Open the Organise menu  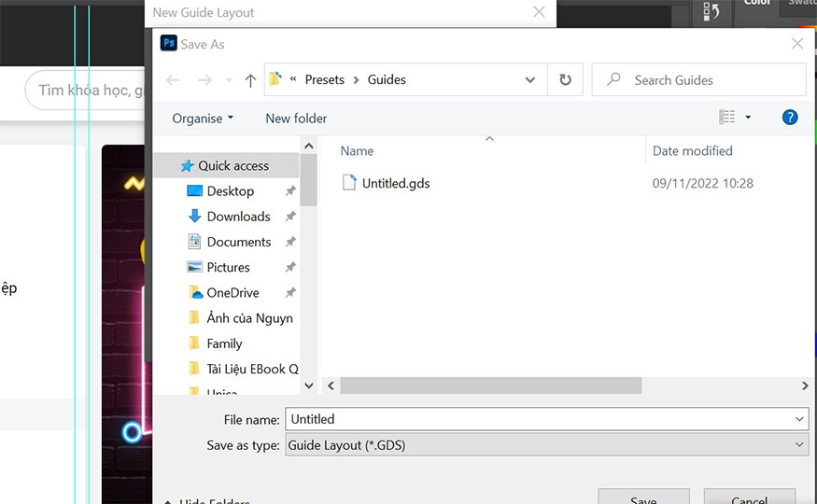pos(203,119)
